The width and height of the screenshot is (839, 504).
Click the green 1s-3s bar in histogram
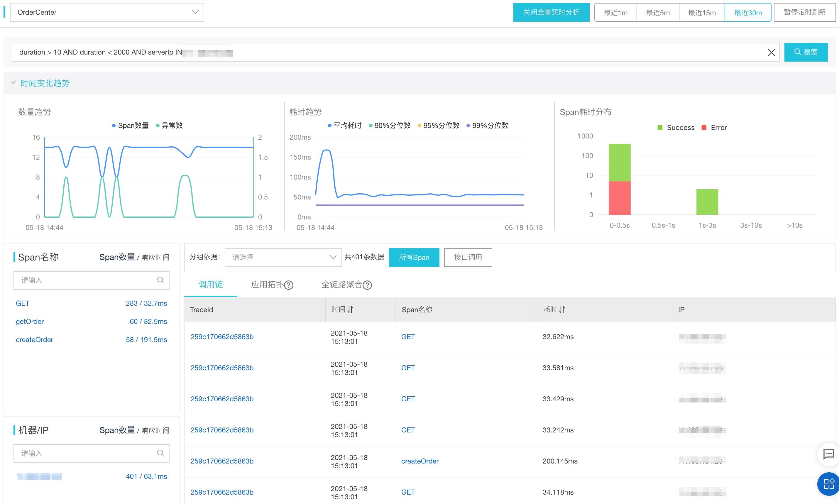pos(707,202)
